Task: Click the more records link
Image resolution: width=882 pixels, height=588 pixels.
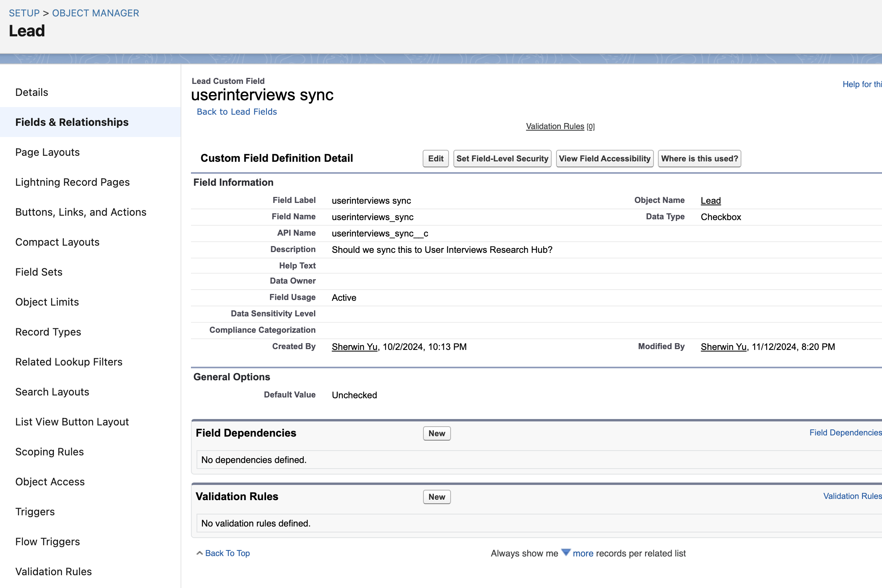Action: 583,553
